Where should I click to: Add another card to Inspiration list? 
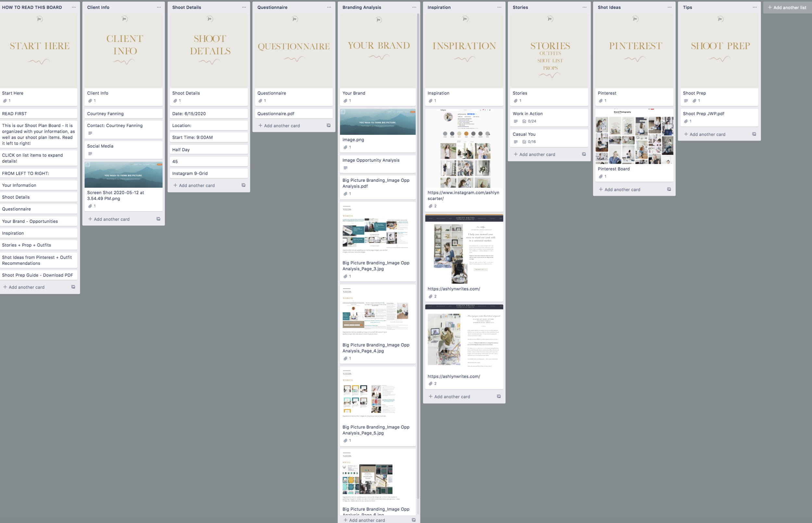click(451, 396)
